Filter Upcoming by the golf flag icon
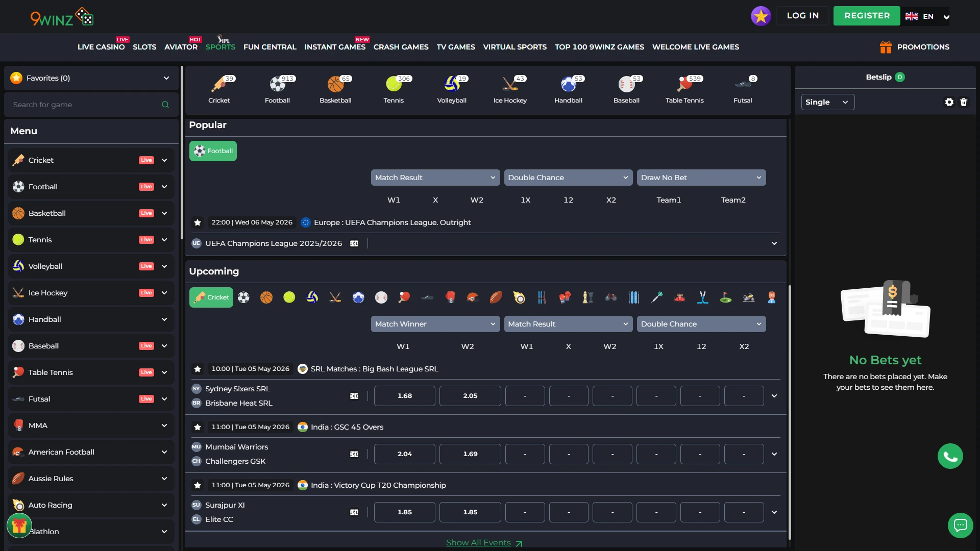The image size is (980, 551). coord(726,297)
